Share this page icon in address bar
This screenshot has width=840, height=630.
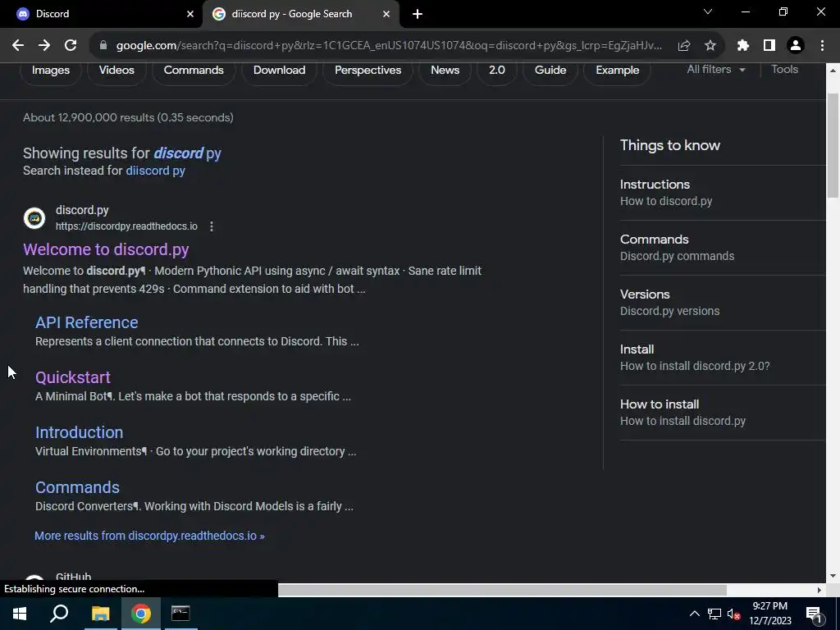click(683, 46)
